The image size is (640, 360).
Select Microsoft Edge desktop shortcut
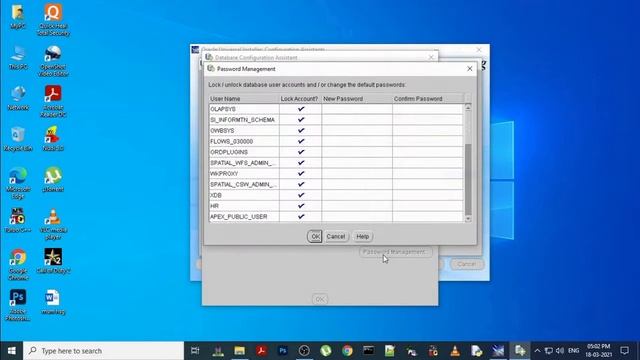(18, 183)
